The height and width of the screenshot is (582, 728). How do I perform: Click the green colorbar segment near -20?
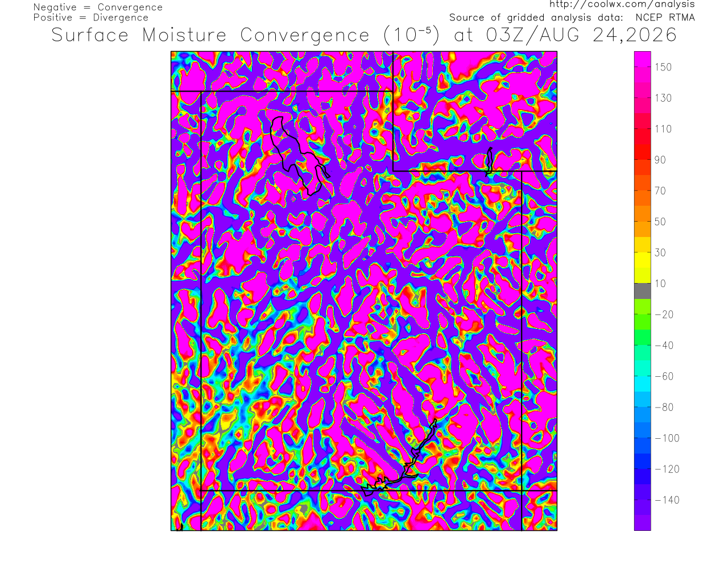[643, 314]
